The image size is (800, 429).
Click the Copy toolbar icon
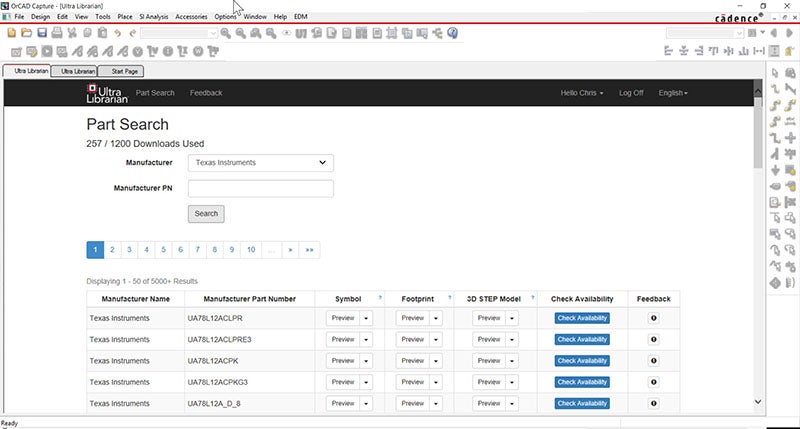87,33
